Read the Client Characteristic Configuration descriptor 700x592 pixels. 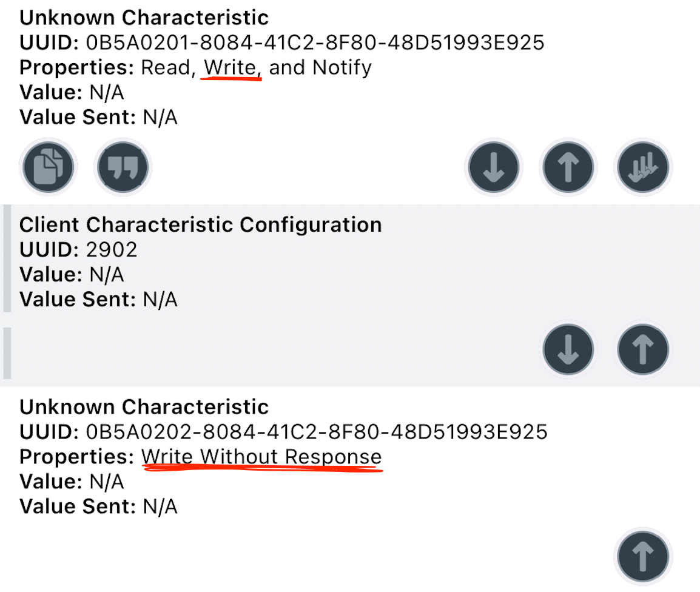568,349
